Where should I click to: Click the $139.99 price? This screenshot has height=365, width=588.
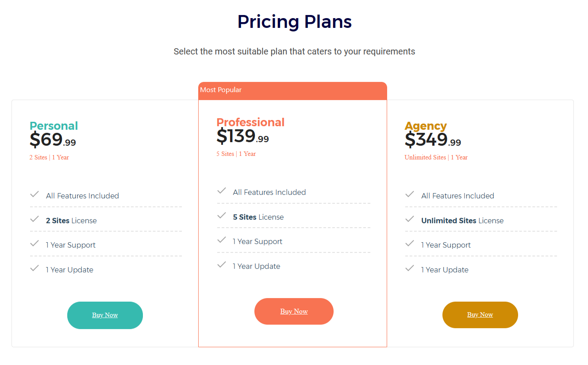click(243, 136)
